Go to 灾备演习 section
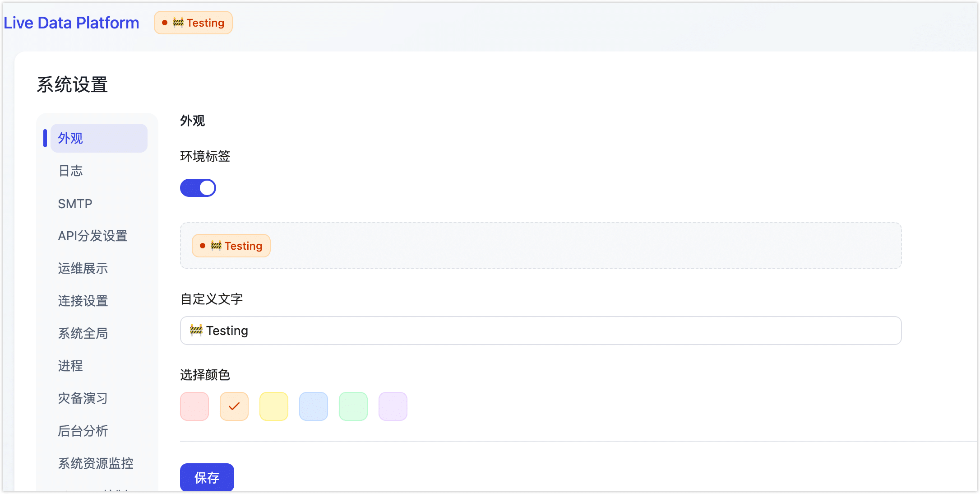The height and width of the screenshot is (494, 980). coord(83,398)
